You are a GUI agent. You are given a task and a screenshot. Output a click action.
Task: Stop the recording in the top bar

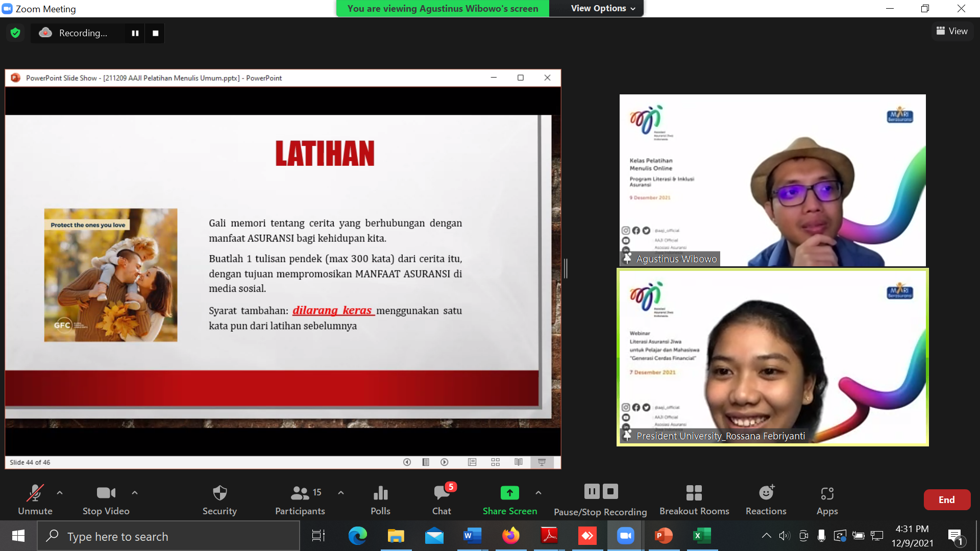(x=156, y=33)
